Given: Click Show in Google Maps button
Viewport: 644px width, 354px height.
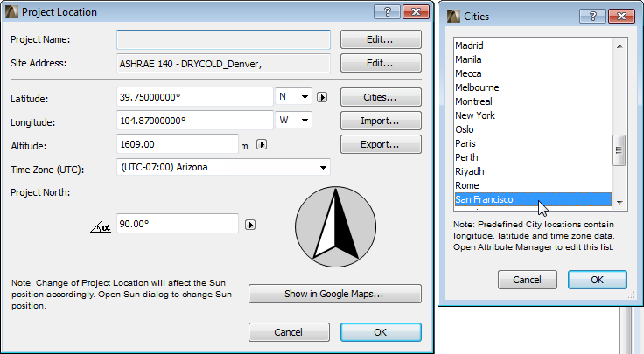Looking at the screenshot, I should pos(335,294).
